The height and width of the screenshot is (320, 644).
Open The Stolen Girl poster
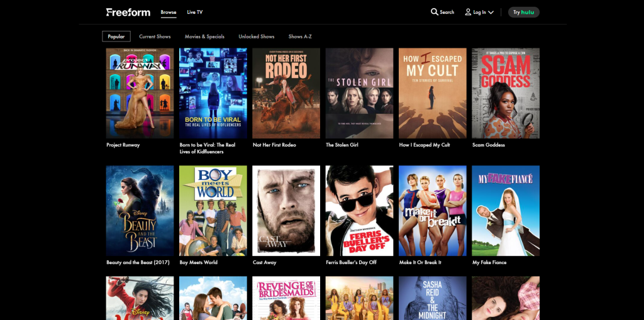coord(359,93)
